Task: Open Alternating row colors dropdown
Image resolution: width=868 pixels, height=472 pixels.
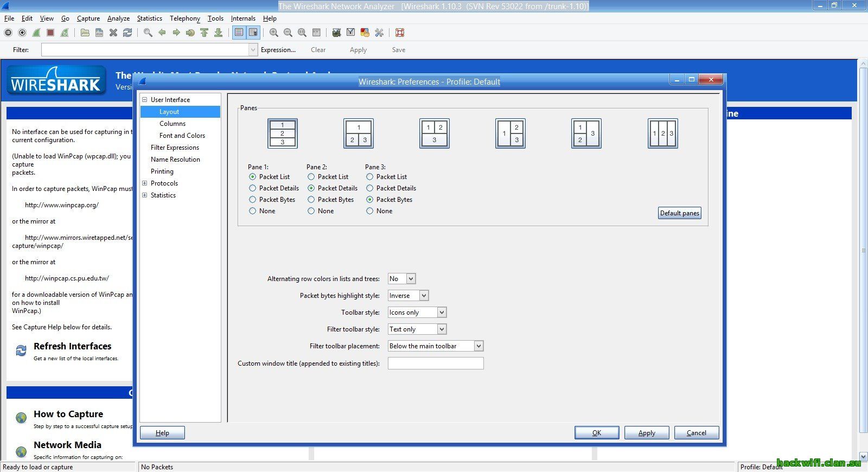Action: pos(402,279)
